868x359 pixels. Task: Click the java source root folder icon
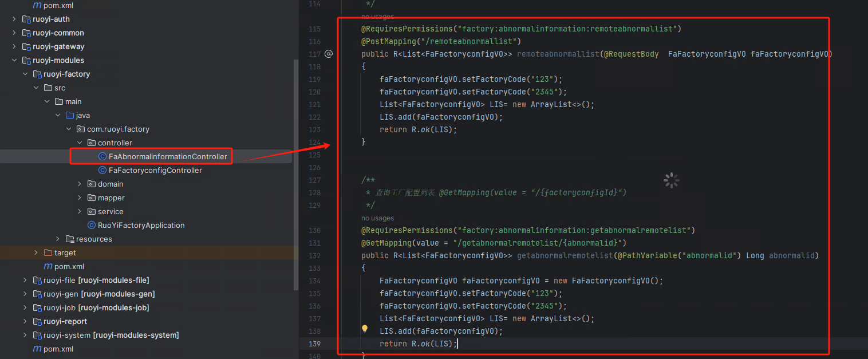(70, 115)
